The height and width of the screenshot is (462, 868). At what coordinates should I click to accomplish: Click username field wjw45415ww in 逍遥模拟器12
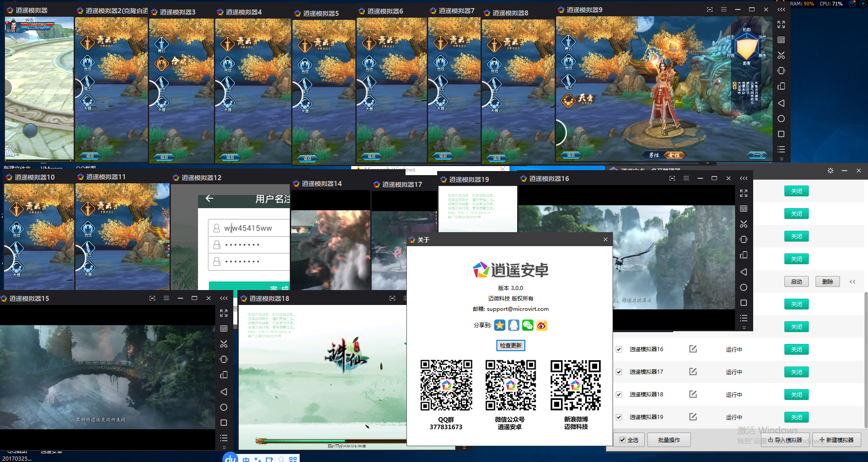[x=249, y=228]
